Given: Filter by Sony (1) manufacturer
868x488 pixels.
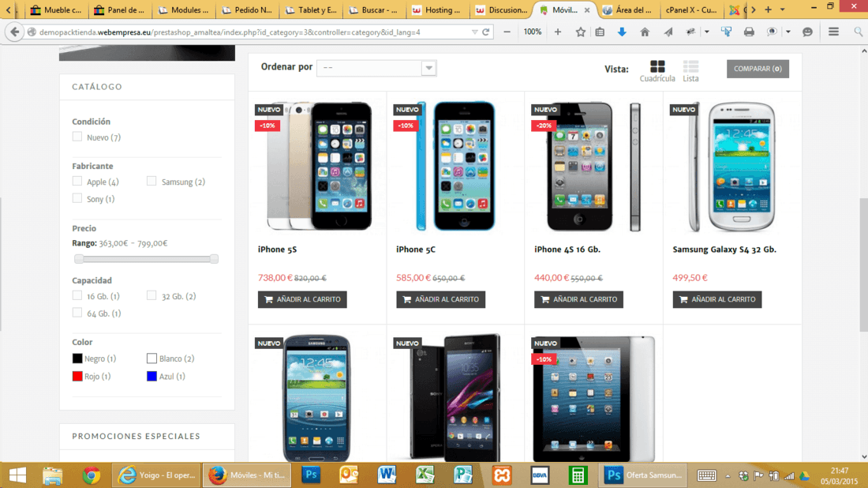Looking at the screenshot, I should [77, 198].
